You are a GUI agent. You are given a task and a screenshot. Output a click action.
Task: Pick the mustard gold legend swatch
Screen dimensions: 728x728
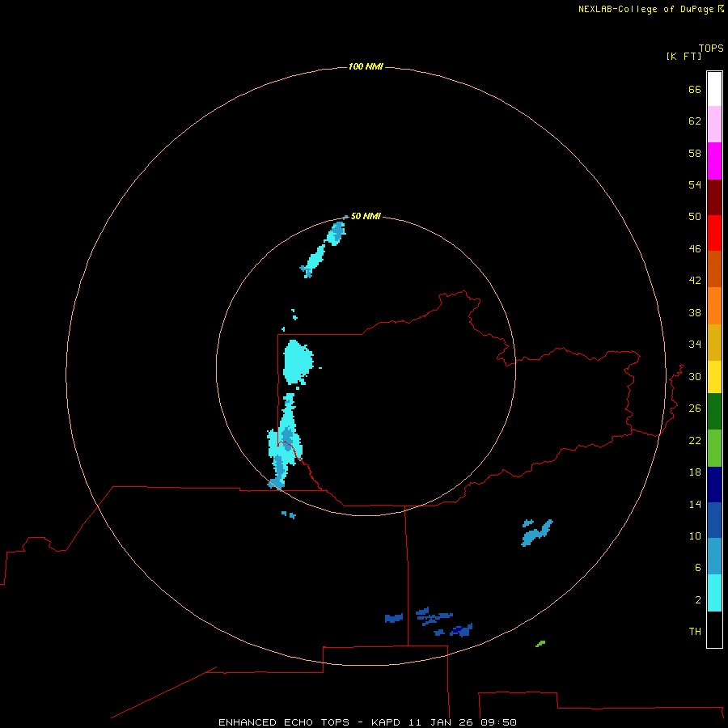point(714,342)
